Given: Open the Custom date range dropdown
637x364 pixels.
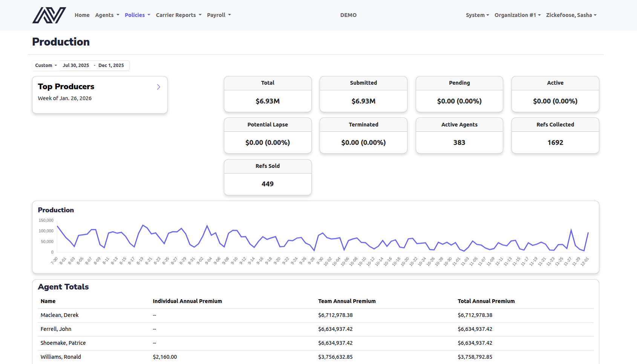Looking at the screenshot, I should (46, 65).
